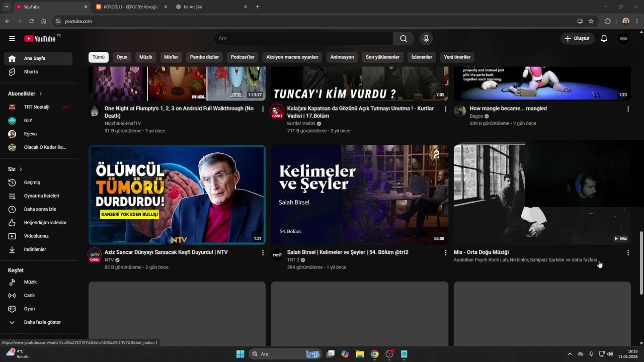This screenshot has width=644, height=362.
Task: Open Olacak O Kadar subscription channel
Action: (38, 147)
